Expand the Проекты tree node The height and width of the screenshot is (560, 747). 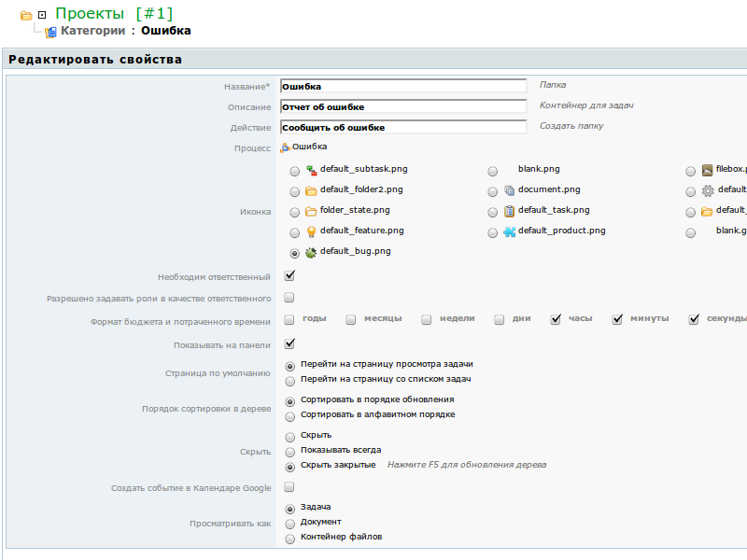(x=42, y=15)
